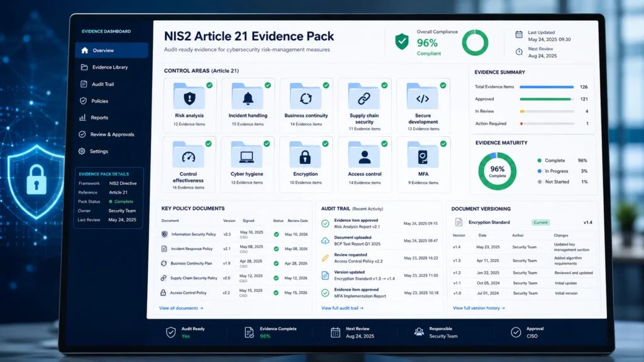This screenshot has height=362, width=644.
Task: Click Information Security Policy status checkmark
Action: [277, 234]
